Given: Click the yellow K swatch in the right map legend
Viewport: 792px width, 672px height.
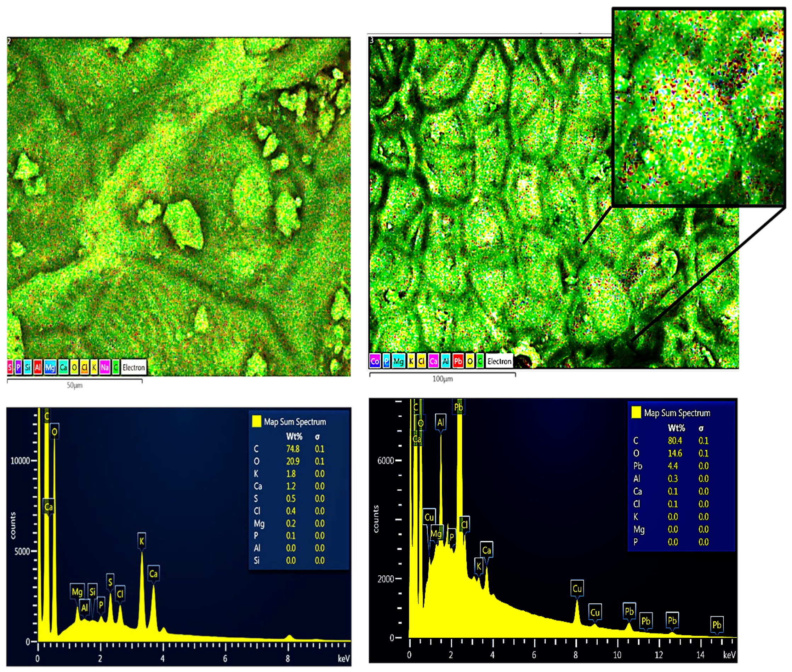Looking at the screenshot, I should (x=411, y=361).
